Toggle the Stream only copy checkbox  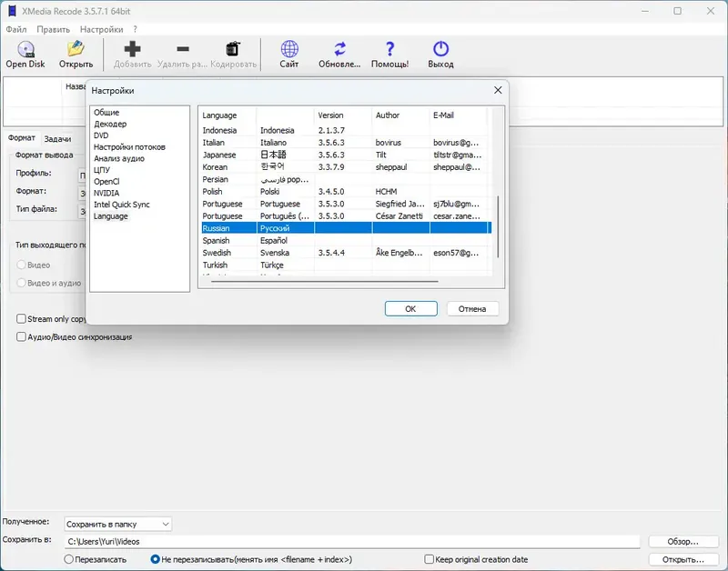(x=21, y=318)
